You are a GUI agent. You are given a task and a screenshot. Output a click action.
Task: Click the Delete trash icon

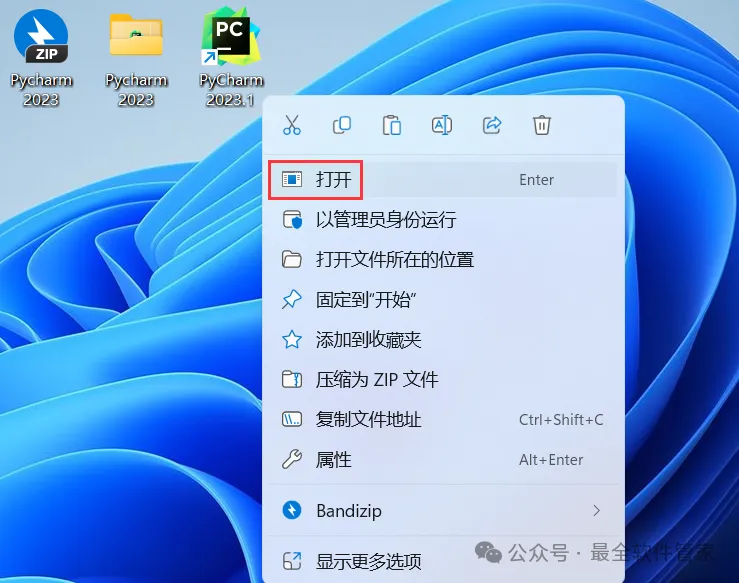point(542,125)
